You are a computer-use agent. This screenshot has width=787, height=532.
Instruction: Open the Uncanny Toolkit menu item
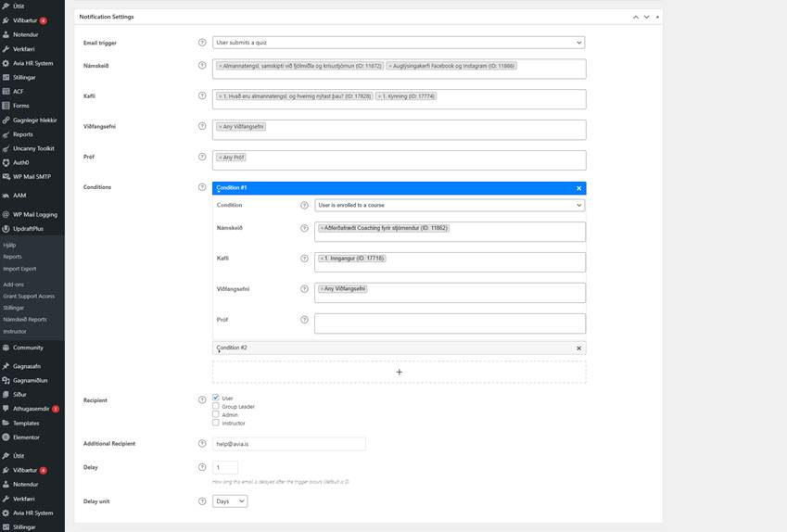point(33,148)
